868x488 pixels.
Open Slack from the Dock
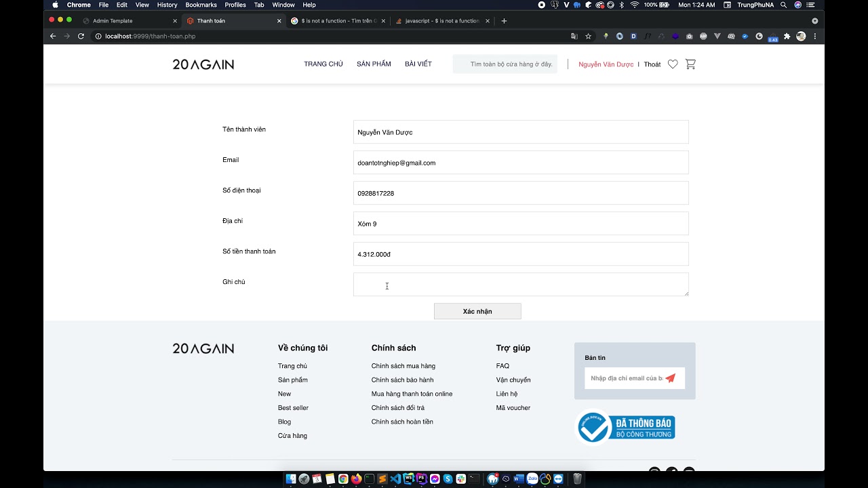461,479
